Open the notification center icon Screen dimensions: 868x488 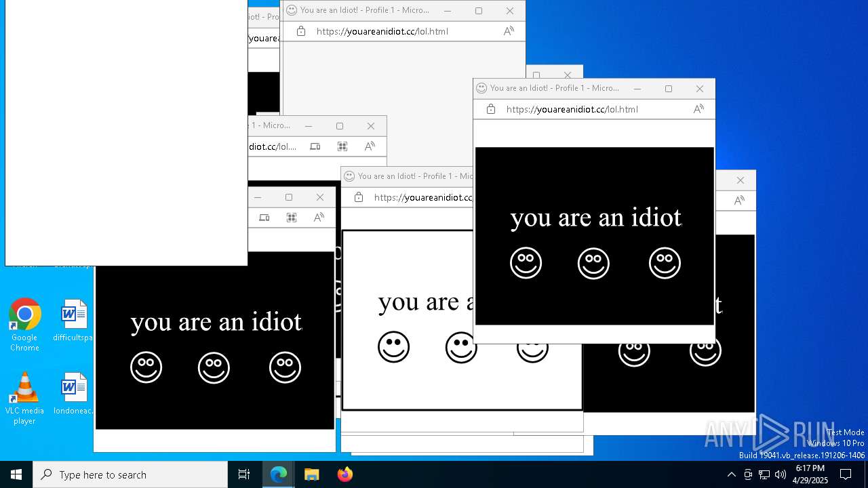tap(846, 474)
